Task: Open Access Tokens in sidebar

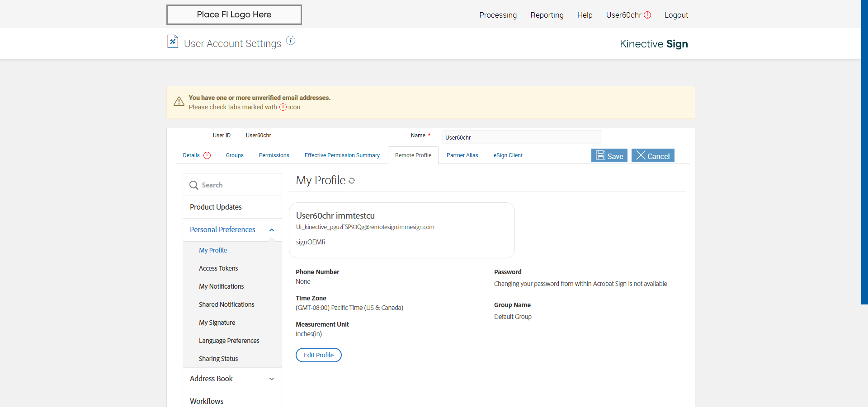Action: pyautogui.click(x=218, y=268)
